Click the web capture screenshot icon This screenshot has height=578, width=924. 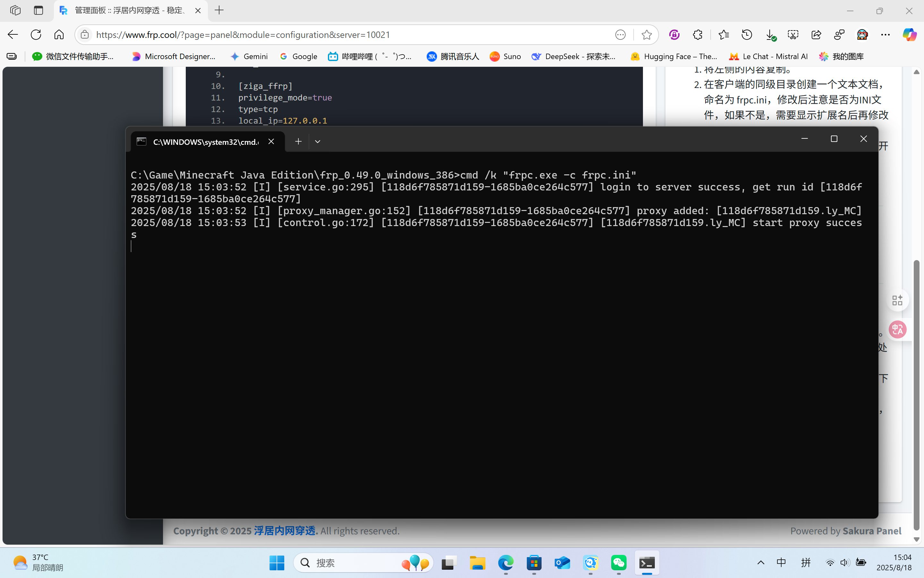(x=793, y=35)
